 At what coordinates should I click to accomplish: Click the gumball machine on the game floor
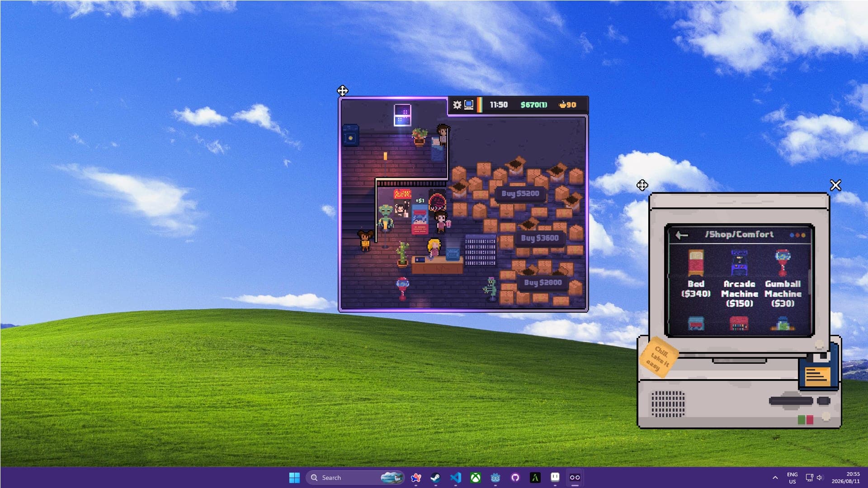click(402, 289)
